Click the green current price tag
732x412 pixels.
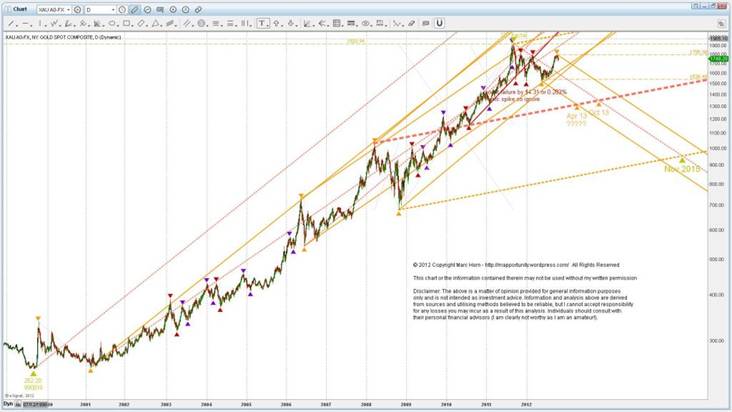click(718, 59)
